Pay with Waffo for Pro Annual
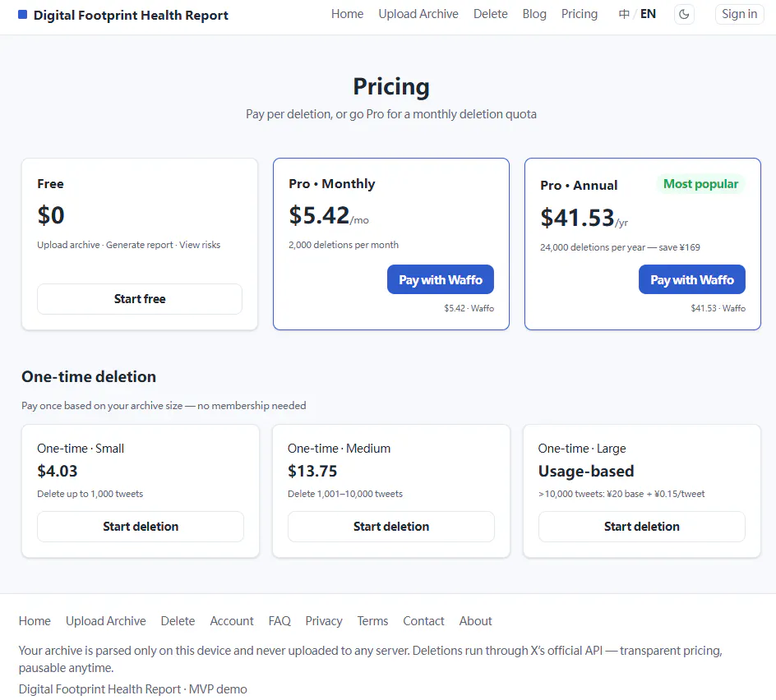This screenshot has width=776, height=700. pos(692,279)
